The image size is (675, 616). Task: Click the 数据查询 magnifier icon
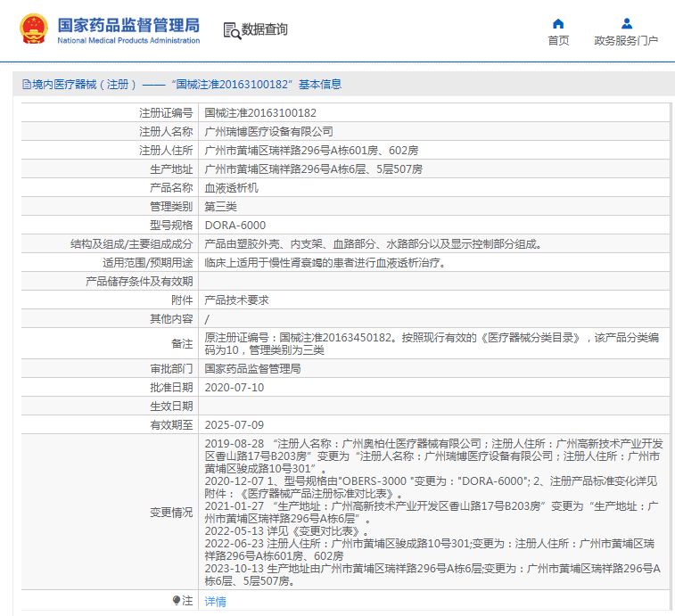[x=232, y=30]
